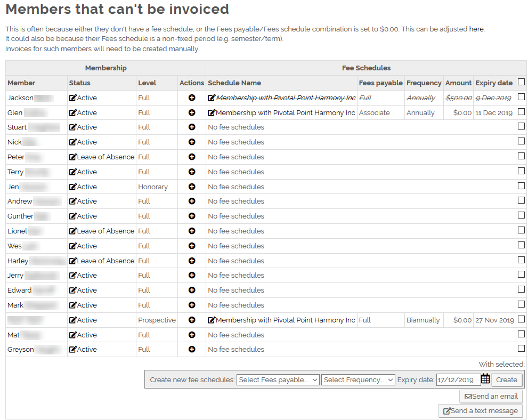Open Select Fees payable dropdown
This screenshot has width=528, height=420.
pyautogui.click(x=278, y=380)
